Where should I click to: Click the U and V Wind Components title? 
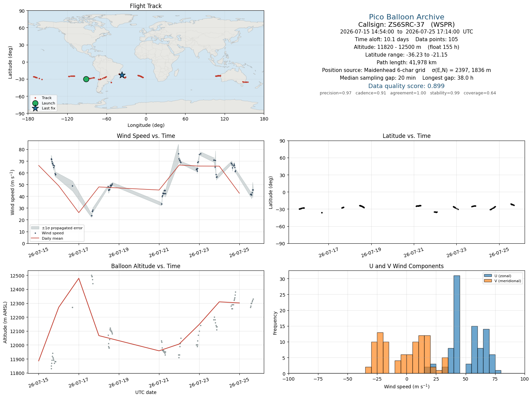pos(406,266)
